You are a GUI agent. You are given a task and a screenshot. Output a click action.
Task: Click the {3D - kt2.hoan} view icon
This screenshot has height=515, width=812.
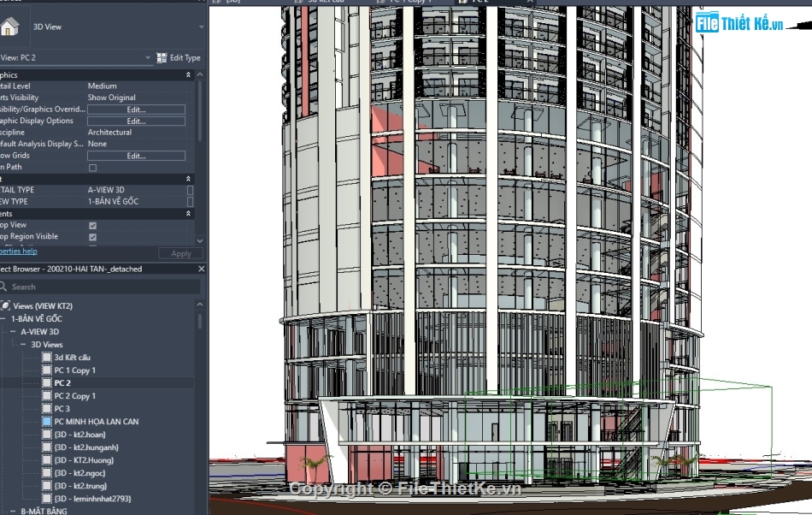(x=47, y=435)
